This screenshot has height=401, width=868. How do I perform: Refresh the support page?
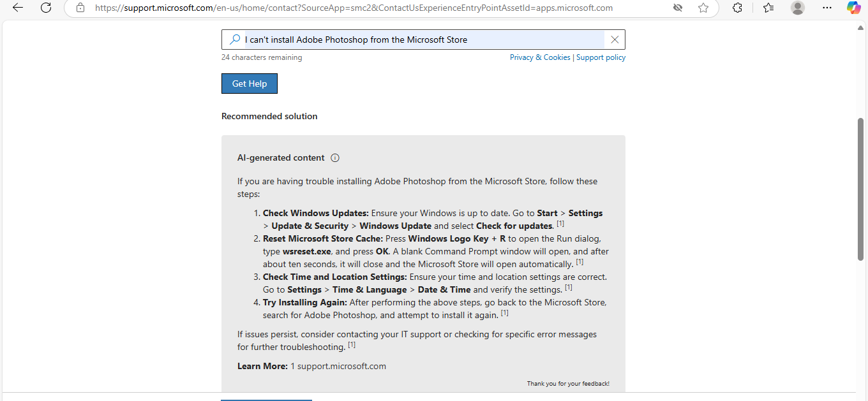45,8
